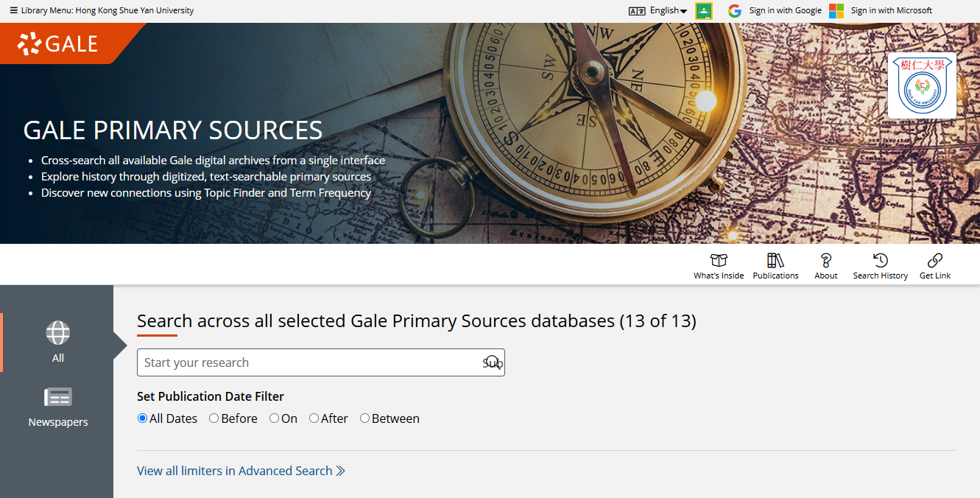The height and width of the screenshot is (498, 980).
Task: Select the All Dates radio button
Action: click(143, 418)
